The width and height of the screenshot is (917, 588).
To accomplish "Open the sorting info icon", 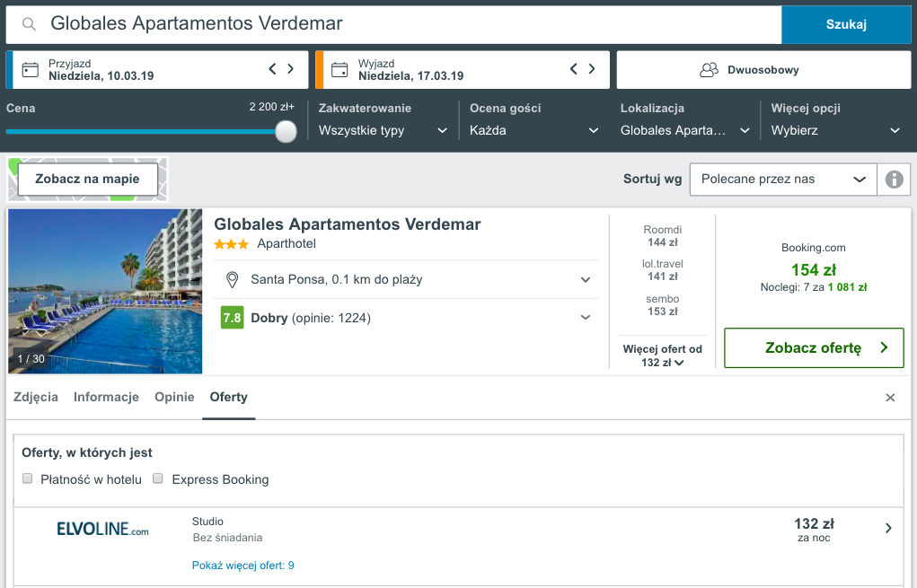I will (x=895, y=180).
